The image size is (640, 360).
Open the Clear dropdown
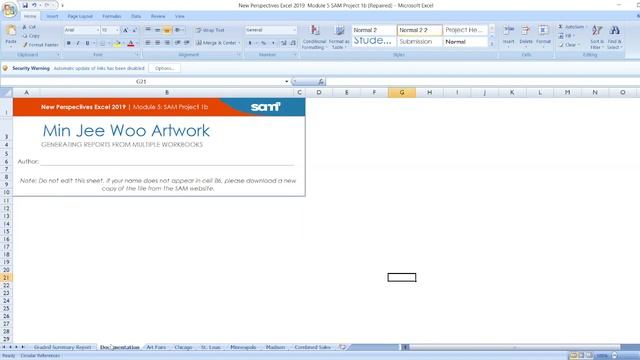coord(569,45)
